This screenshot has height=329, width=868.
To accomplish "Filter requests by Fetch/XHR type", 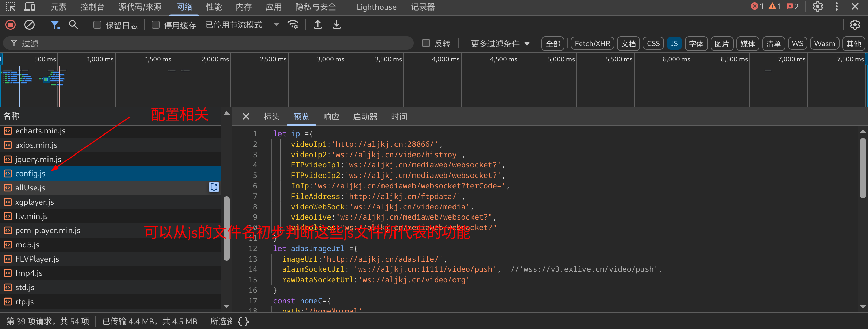I will click(x=592, y=44).
